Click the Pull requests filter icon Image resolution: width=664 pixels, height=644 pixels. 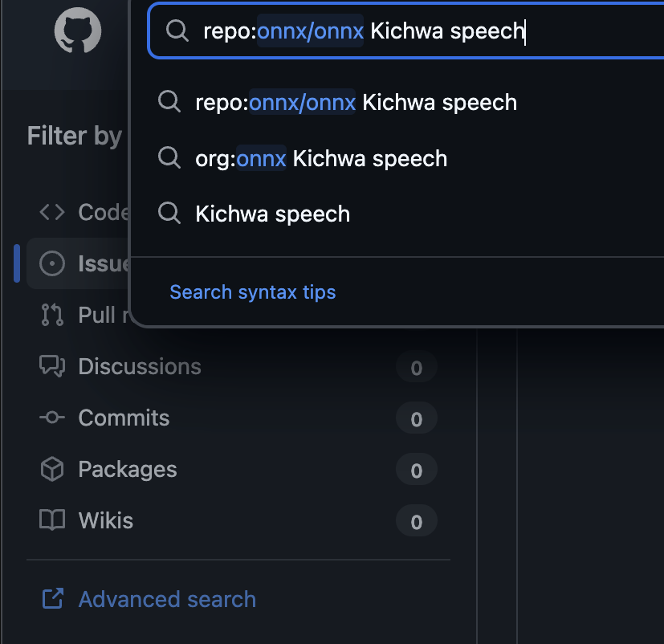(x=52, y=315)
